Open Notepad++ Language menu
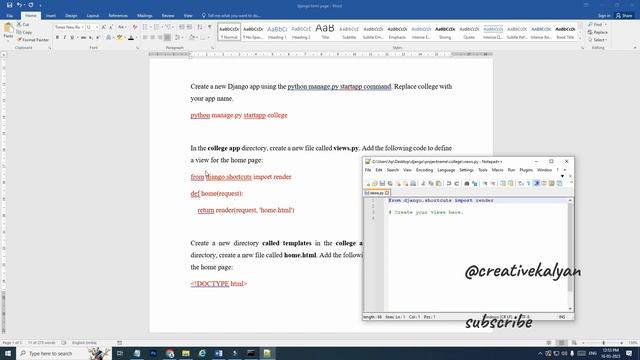Screen dimensions: 640x360 tap(446, 170)
